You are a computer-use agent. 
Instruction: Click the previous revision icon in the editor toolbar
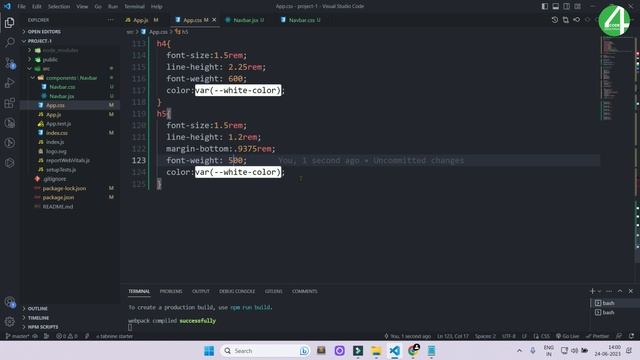point(576,20)
